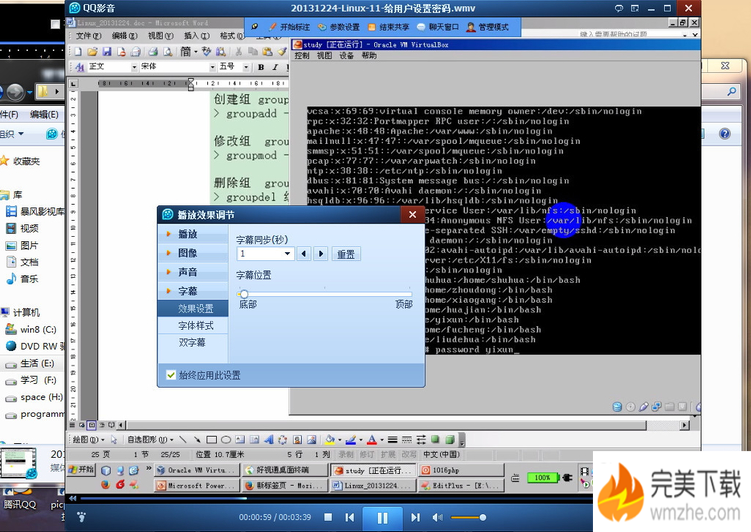Click the Open folder icon in Word
Image resolution: width=751 pixels, height=532 pixels.
92,51
